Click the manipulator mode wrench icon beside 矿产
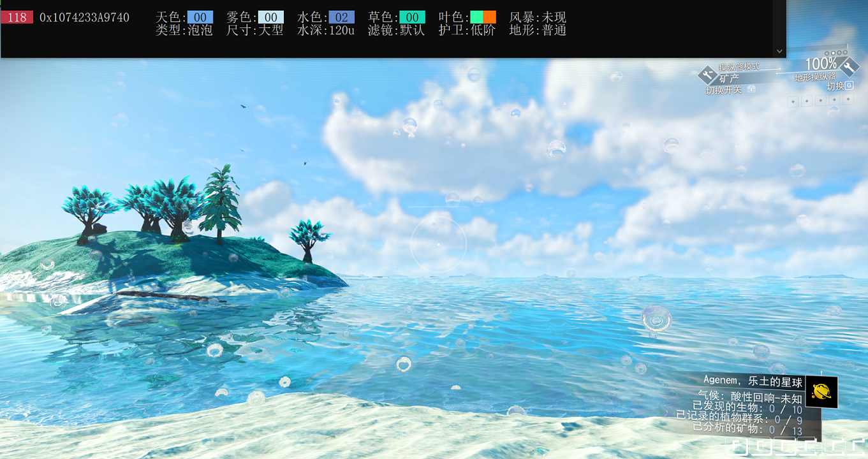The height and width of the screenshot is (459, 868). (707, 76)
